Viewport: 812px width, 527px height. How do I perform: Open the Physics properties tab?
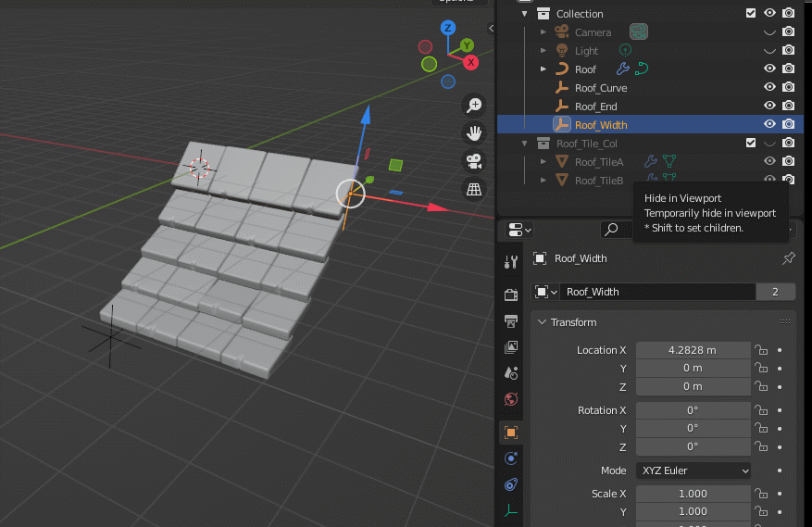point(511,458)
